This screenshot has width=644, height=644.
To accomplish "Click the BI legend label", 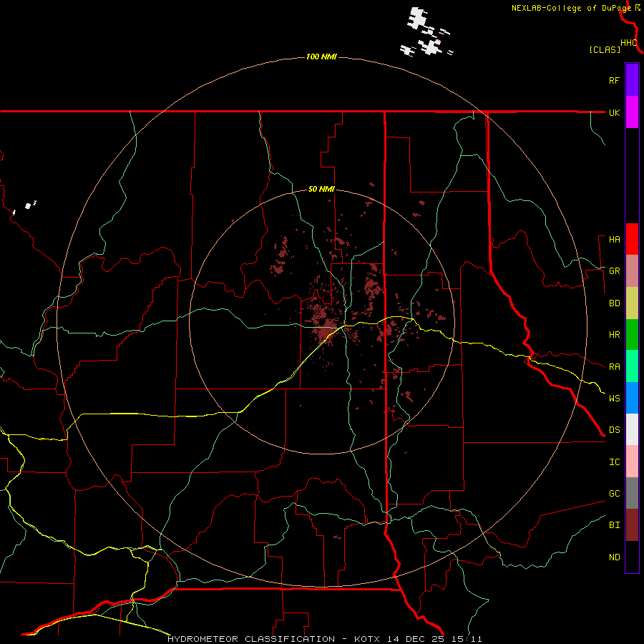I will coord(614,525).
